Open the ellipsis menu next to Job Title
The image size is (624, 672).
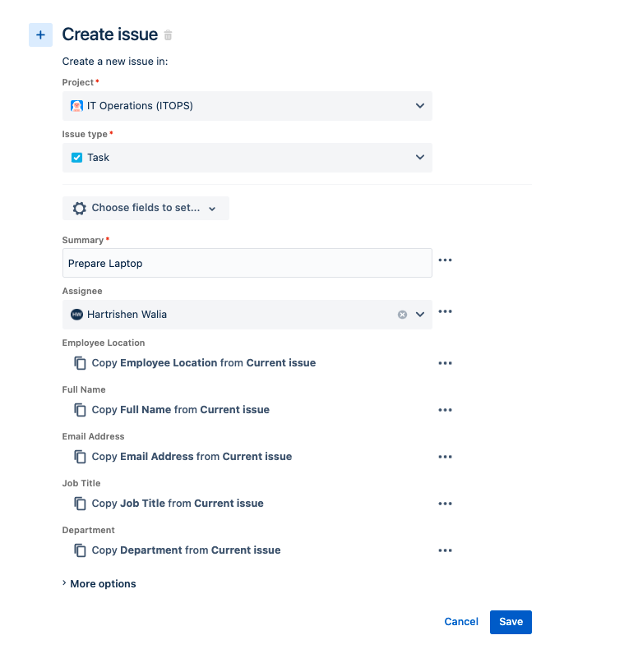click(x=445, y=503)
